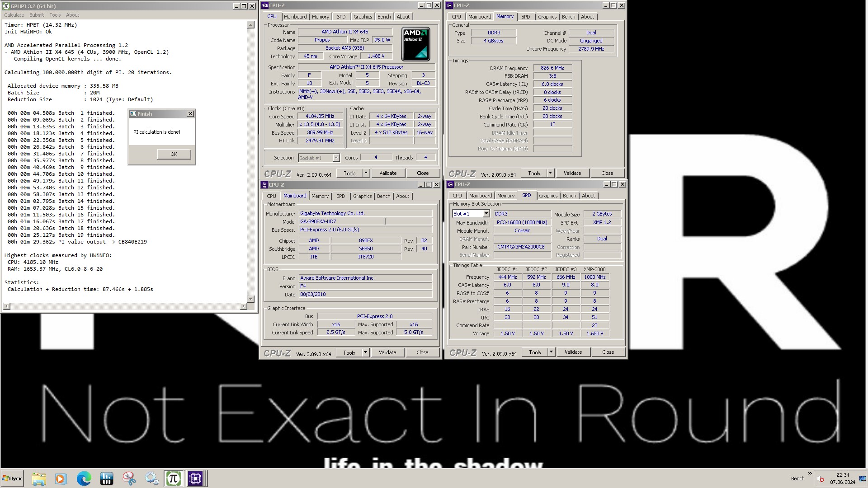
Task: Click the CPU-Z SPD window title icon
Action: pos(450,184)
